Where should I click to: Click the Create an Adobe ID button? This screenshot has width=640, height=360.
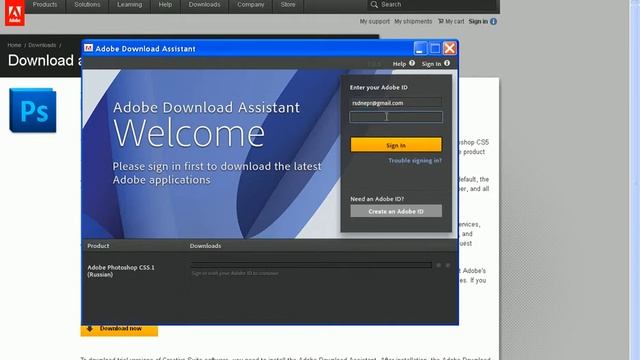(x=396, y=211)
